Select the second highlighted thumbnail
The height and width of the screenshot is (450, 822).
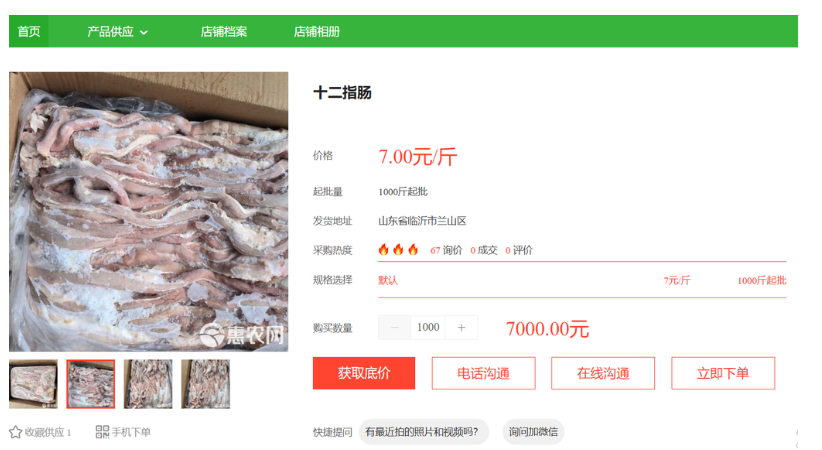[x=91, y=384]
